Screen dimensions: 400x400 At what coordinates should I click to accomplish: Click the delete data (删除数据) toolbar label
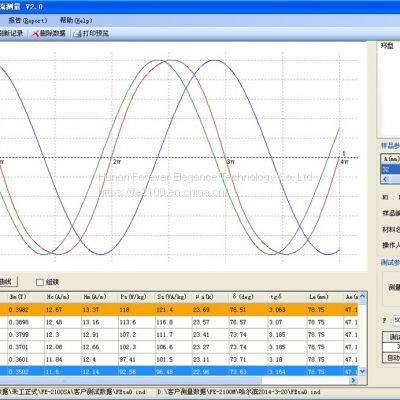coord(53,33)
